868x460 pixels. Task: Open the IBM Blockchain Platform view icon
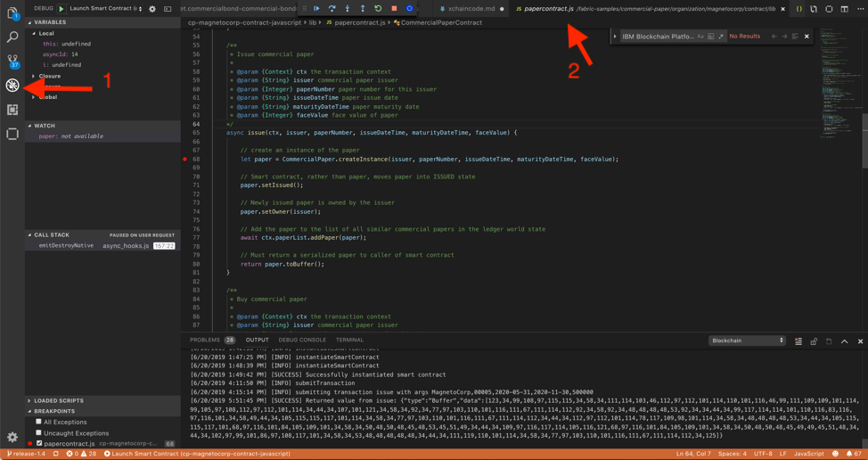12,134
